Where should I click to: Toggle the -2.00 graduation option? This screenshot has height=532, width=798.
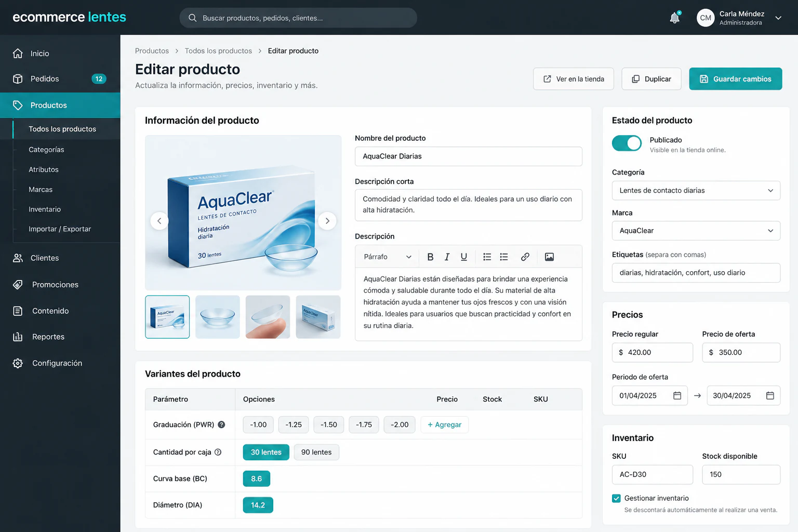click(400, 424)
